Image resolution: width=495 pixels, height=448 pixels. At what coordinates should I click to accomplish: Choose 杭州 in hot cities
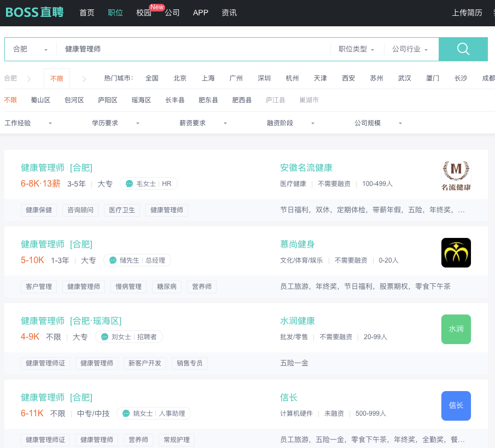click(x=292, y=78)
